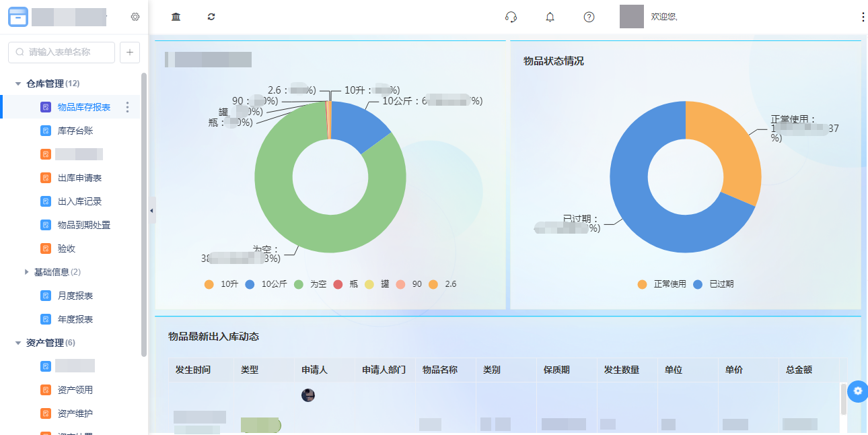
Task: Toggle the 瓶 legend item
Action: tap(346, 284)
